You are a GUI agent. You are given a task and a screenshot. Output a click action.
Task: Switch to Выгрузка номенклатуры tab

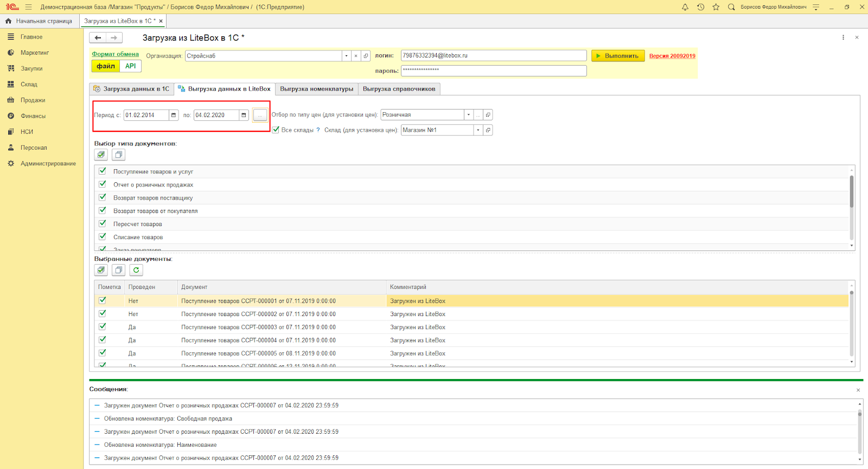coord(317,89)
